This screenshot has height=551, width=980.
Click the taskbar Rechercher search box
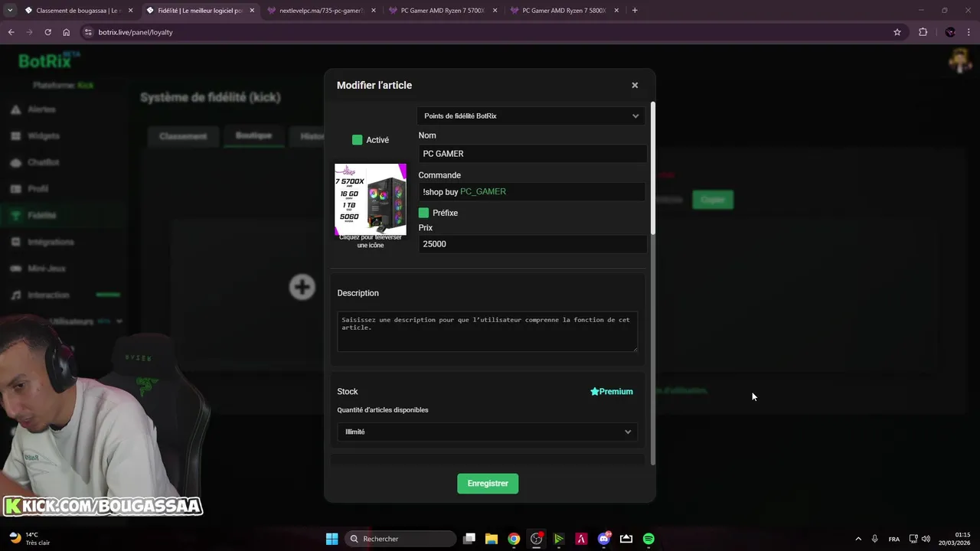(x=402, y=539)
